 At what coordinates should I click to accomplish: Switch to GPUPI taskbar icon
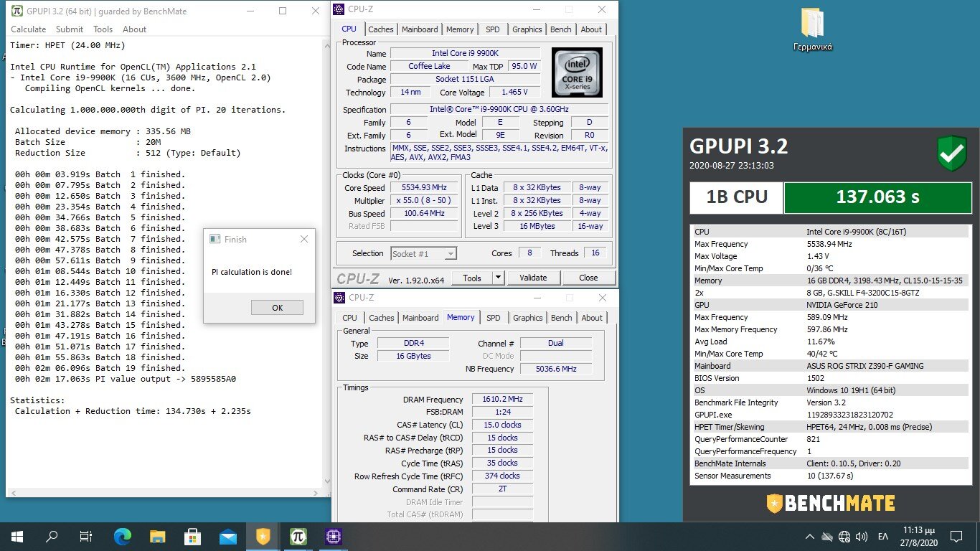(x=298, y=536)
